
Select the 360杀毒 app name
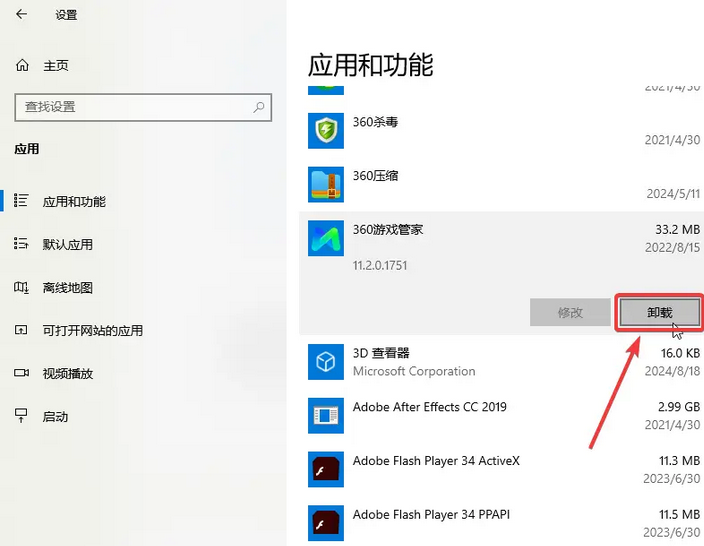(375, 122)
